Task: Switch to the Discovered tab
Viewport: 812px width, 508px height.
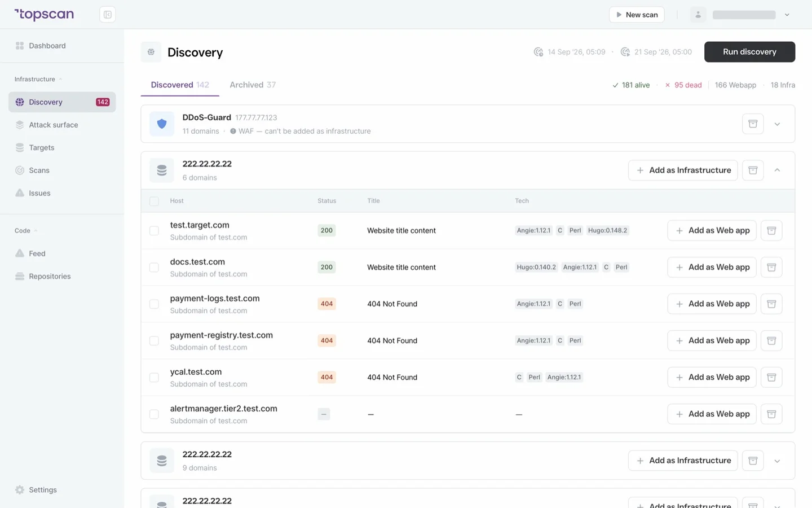Action: [180, 85]
